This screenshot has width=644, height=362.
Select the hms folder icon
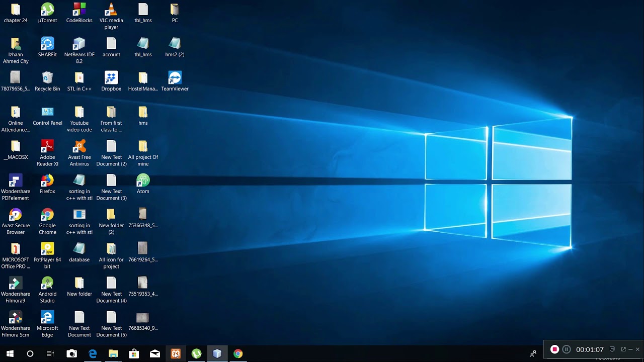coord(143,116)
